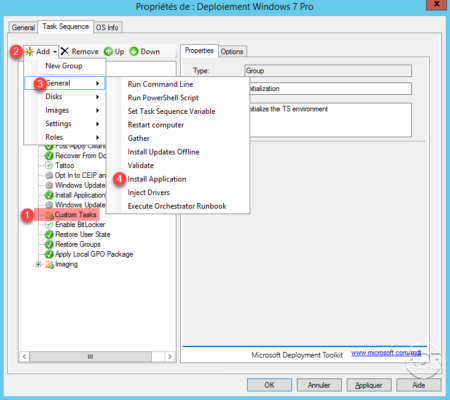Choose New Group from the Add menu
The width and height of the screenshot is (450, 400).
coord(64,66)
